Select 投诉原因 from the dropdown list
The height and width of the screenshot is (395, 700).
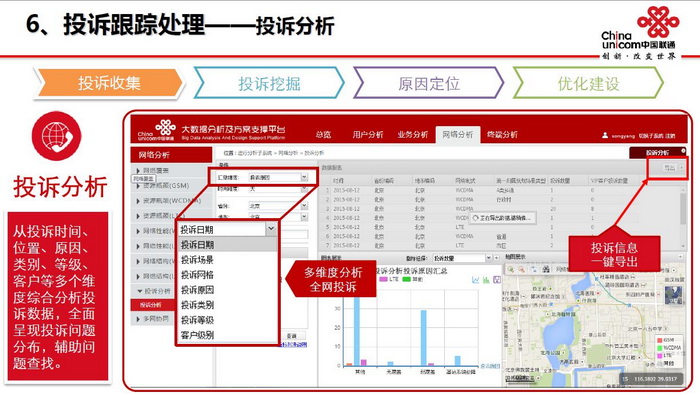(x=197, y=290)
